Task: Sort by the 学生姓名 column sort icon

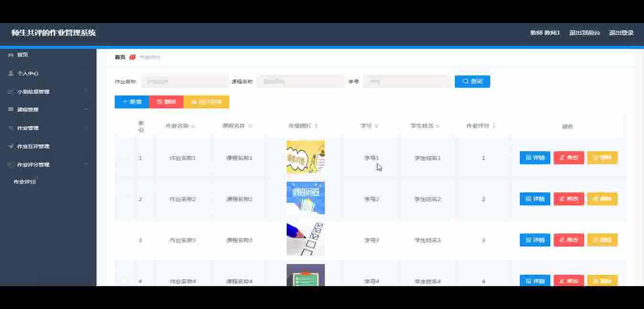Action: pos(438,126)
